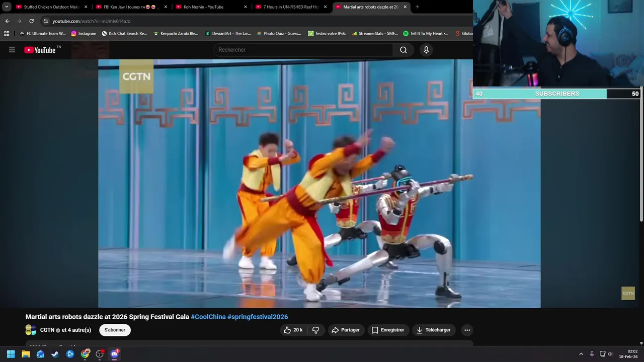Open Testez votre IPv6 bookmark
Viewport: 644px width, 362px height.
[327, 34]
